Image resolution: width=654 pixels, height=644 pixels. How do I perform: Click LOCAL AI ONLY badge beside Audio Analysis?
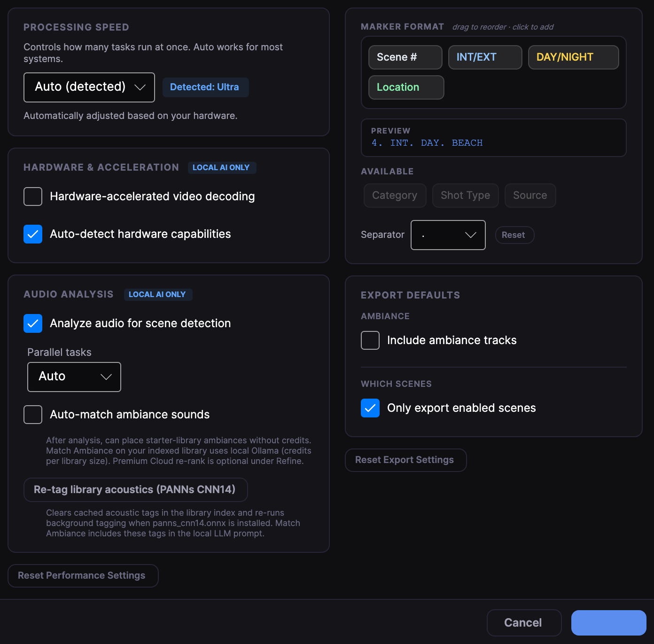tap(158, 295)
